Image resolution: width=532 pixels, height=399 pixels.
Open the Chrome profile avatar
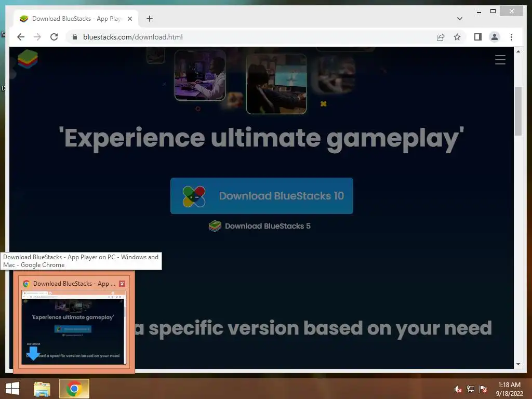pos(495,37)
